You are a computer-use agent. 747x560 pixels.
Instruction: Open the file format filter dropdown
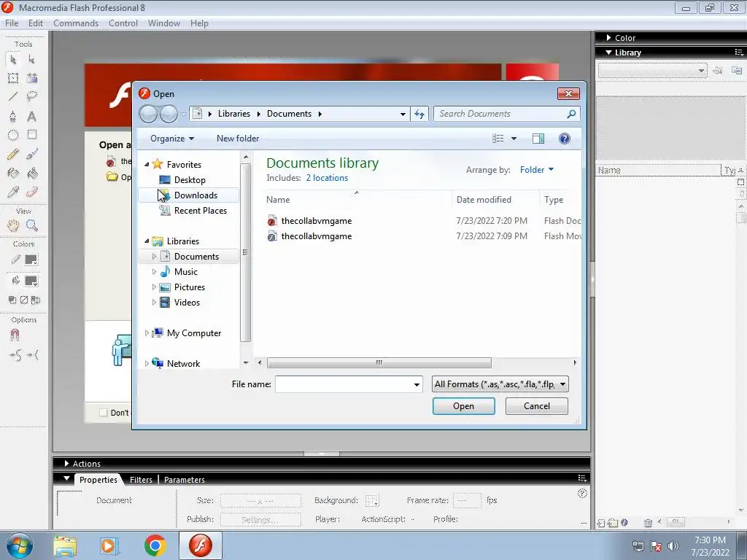500,384
